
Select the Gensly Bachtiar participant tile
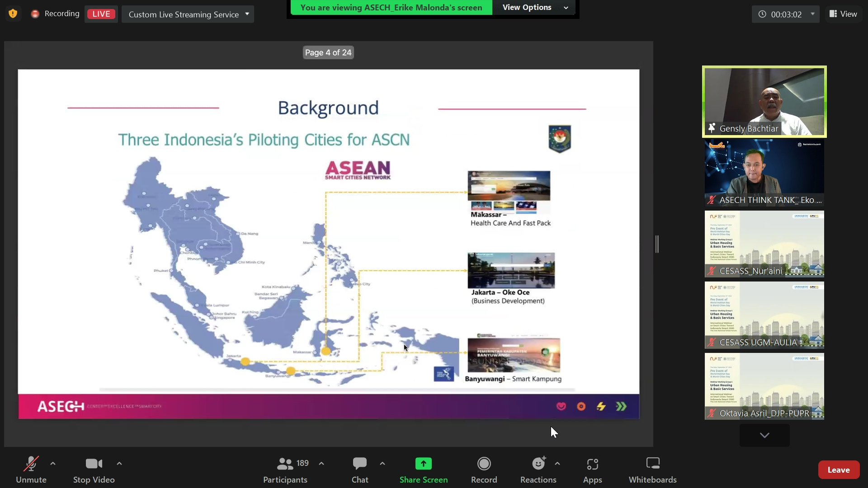coord(764,100)
